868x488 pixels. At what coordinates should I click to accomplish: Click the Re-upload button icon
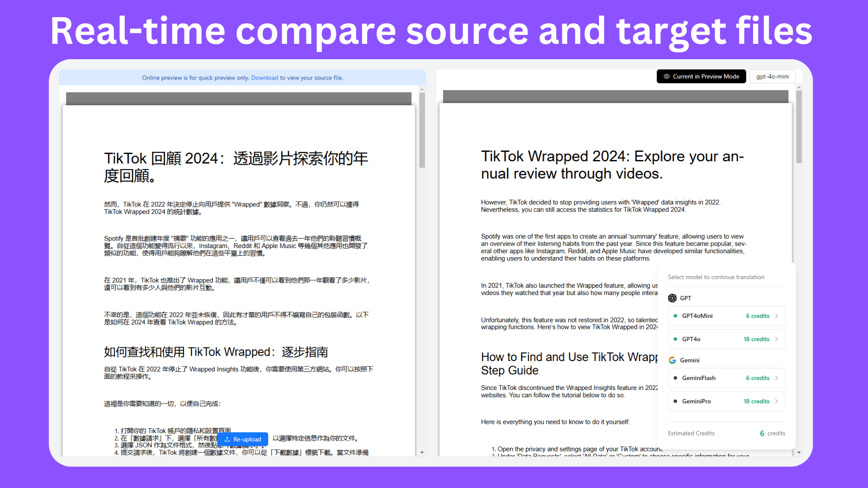tap(226, 439)
